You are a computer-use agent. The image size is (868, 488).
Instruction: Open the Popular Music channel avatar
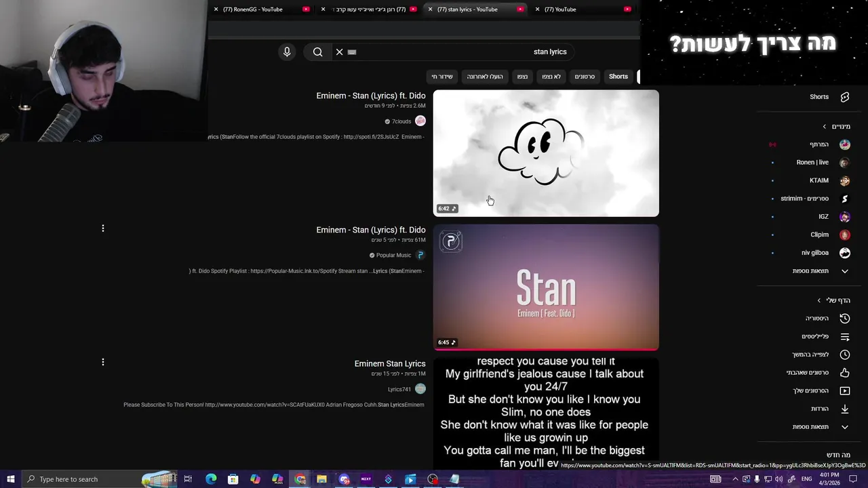[420, 256]
